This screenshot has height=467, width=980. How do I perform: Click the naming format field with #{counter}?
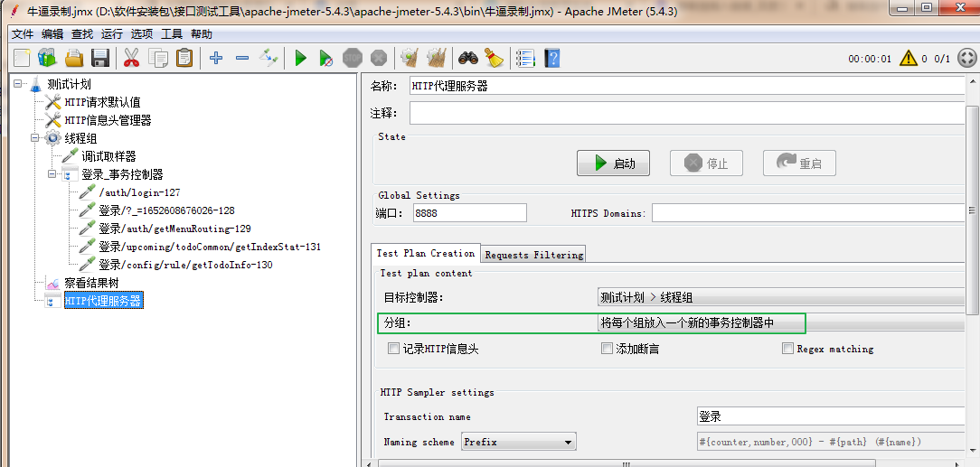pyautogui.click(x=831, y=442)
